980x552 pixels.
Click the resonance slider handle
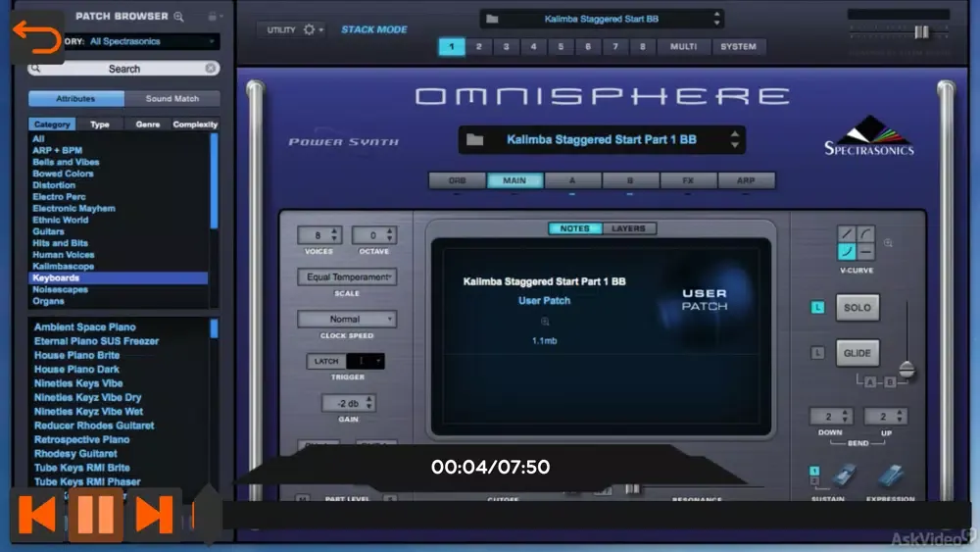point(632,489)
